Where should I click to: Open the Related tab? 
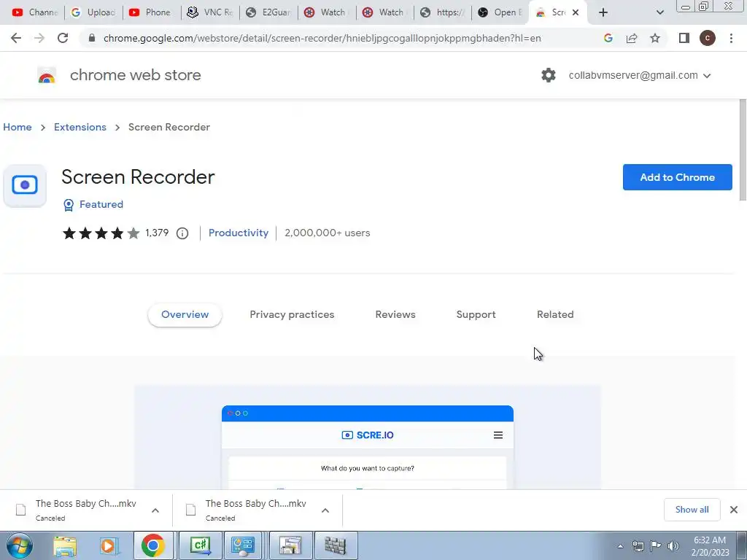(x=555, y=315)
